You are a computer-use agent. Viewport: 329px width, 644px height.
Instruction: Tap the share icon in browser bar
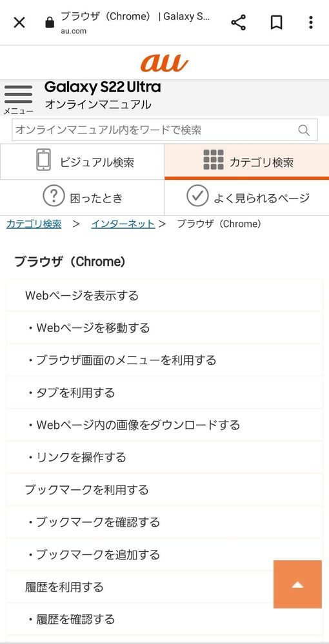238,23
